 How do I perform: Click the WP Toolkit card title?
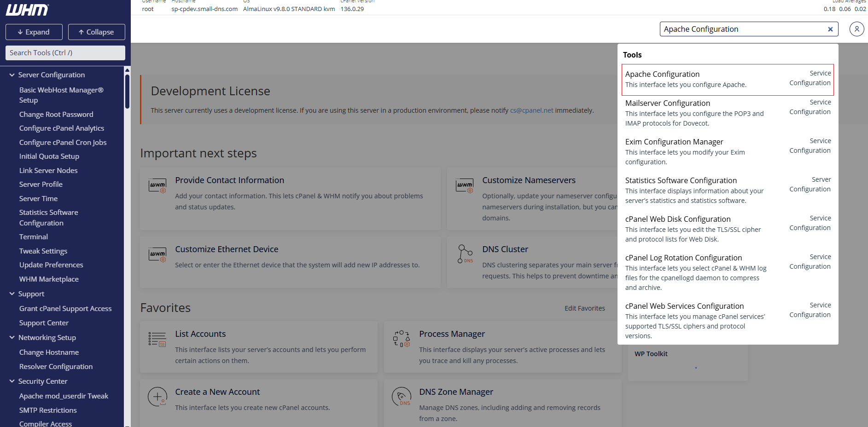point(651,354)
